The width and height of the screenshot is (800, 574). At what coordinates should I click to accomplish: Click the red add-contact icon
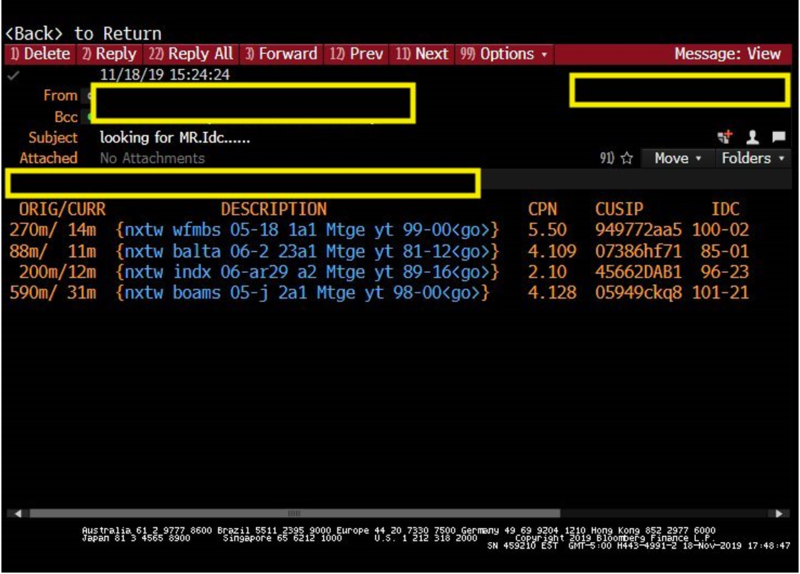pyautogui.click(x=724, y=137)
